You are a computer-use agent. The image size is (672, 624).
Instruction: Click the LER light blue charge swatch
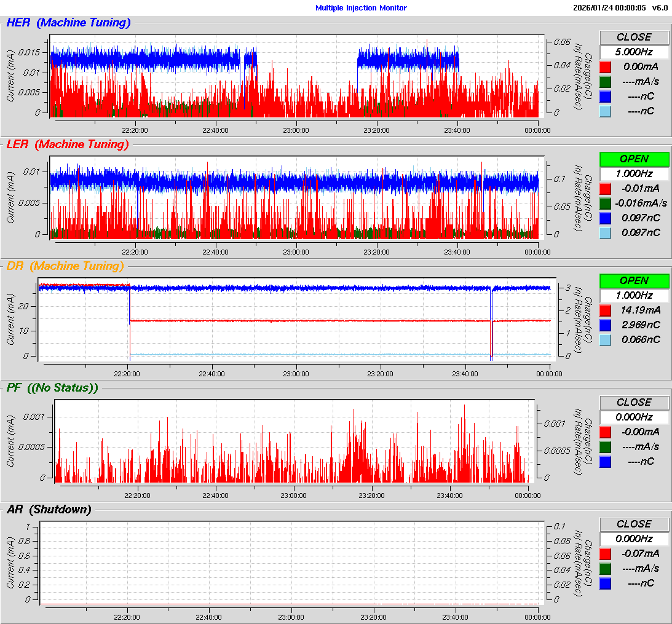coord(605,232)
